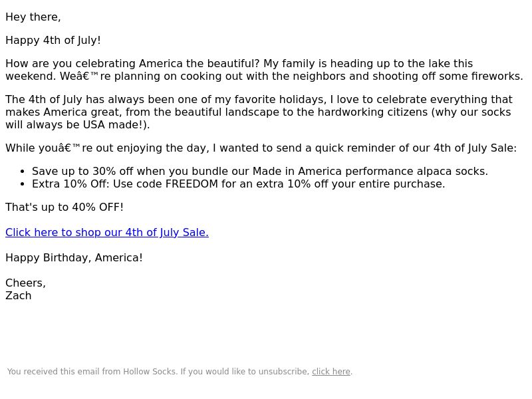Click the second bullet point marker
This screenshot has width=532, height=399.
click(23, 184)
